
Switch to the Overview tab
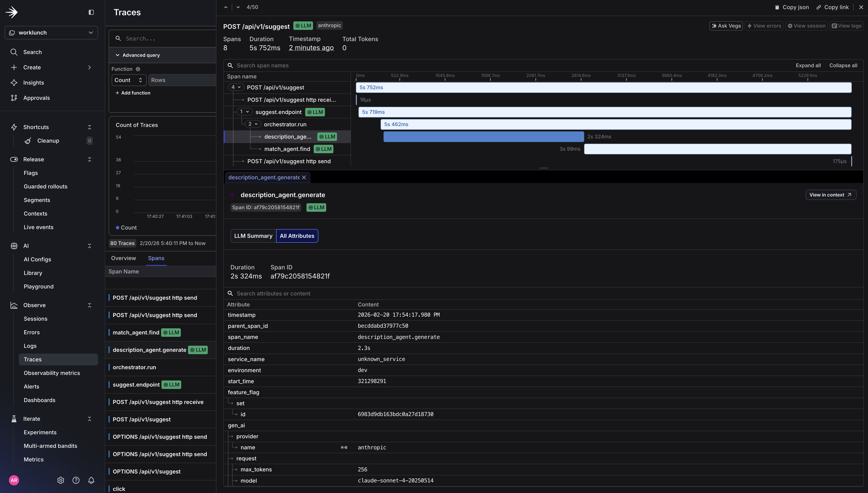pyautogui.click(x=123, y=258)
